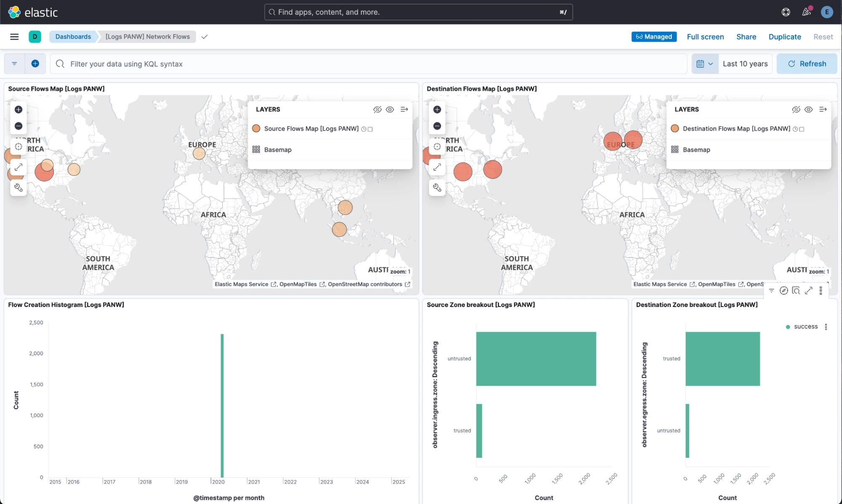Toggle the Source Flows Map [Logs PANW] layer entry
This screenshot has height=504, width=842.
click(x=311, y=129)
